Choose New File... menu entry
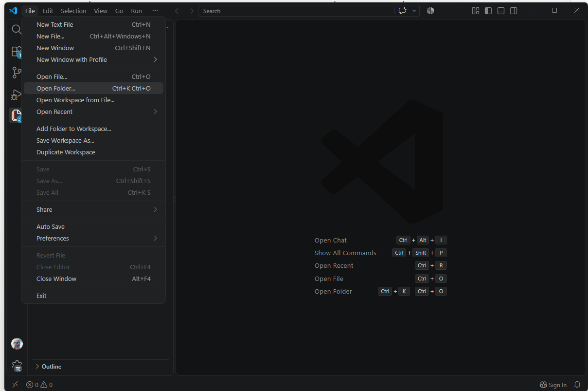The image size is (588, 391). tap(93, 36)
